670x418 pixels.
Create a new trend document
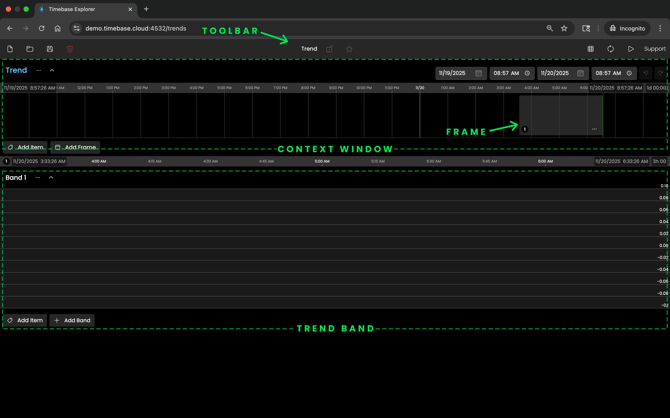(x=10, y=49)
